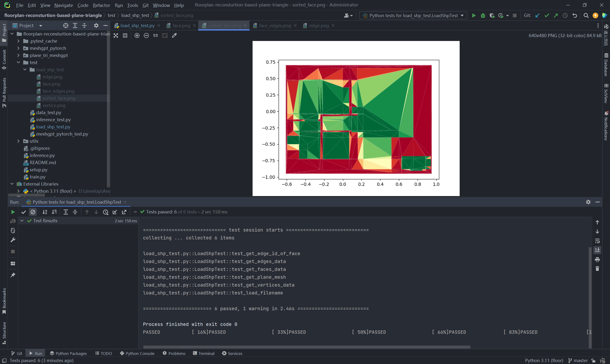Open the Database side tool window
The width and height of the screenshot is (610, 364).
click(606, 65)
